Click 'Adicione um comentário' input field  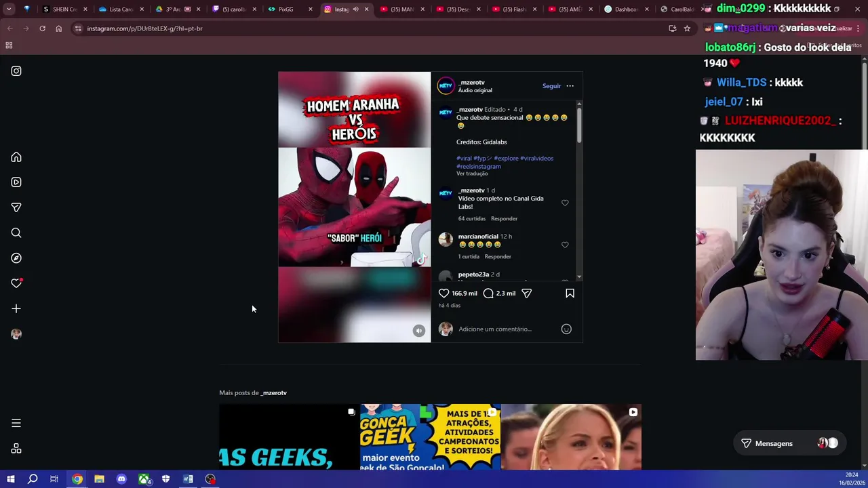click(x=507, y=329)
